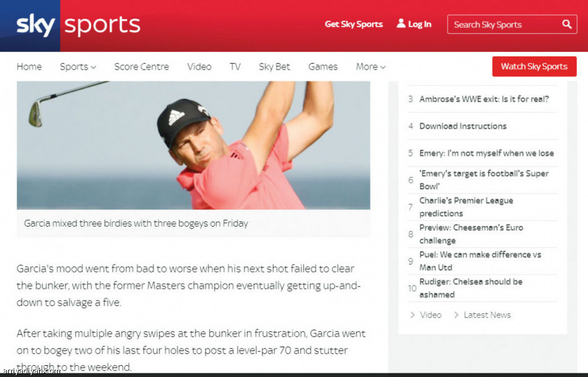Open Ambrose's WWE exit story

click(x=484, y=99)
